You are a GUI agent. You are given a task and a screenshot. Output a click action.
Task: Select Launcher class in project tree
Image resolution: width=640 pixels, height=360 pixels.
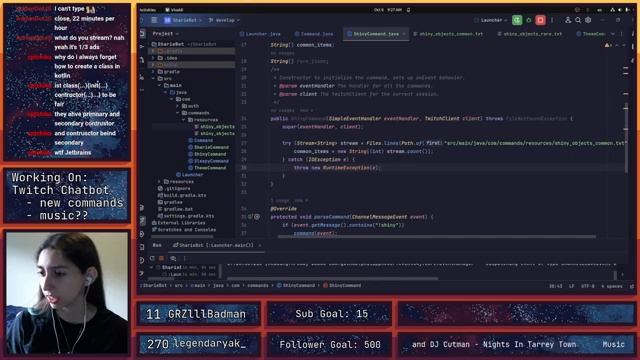pos(190,175)
